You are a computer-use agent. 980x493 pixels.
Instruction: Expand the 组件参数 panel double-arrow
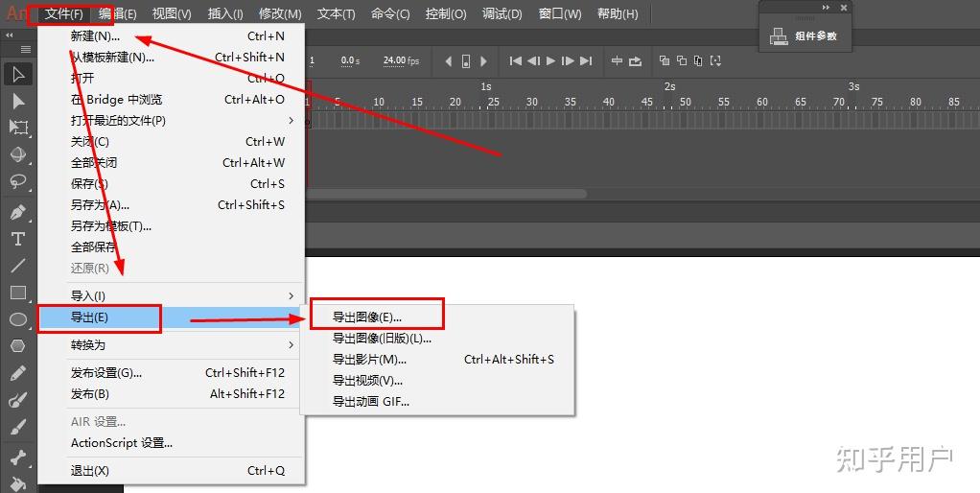826,8
